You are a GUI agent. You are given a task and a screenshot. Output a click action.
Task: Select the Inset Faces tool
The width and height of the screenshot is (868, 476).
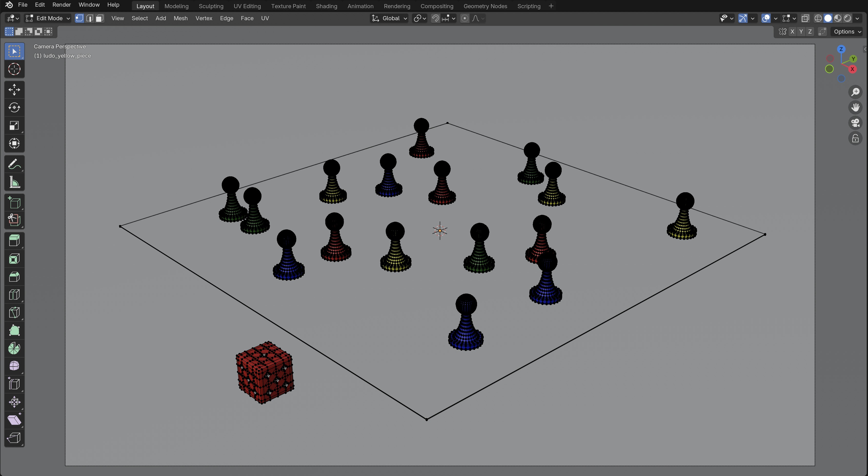pyautogui.click(x=14, y=259)
